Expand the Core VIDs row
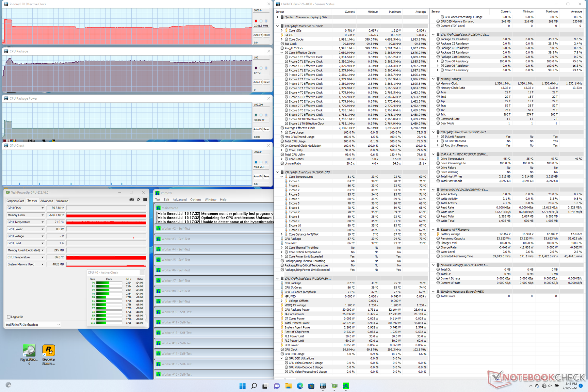The height and width of the screenshot is (392, 588). click(x=282, y=30)
